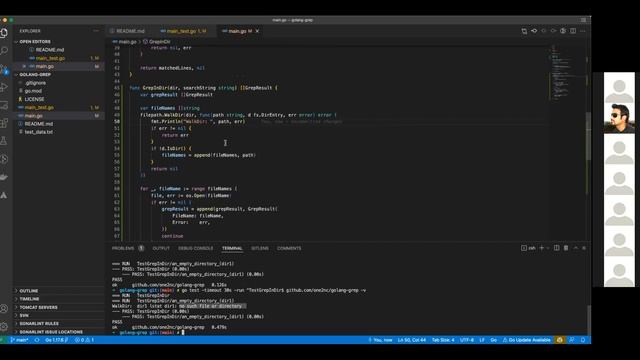Open Source Control view in activity bar

pos(4,69)
